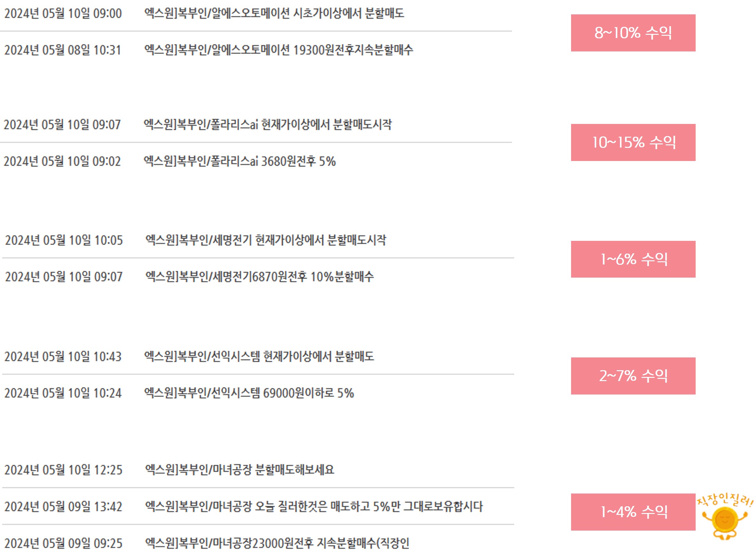Open 마녀공장23000원전후 지속분할매수 message
Image resolution: width=756 pixels, height=559 pixels.
tap(277, 543)
